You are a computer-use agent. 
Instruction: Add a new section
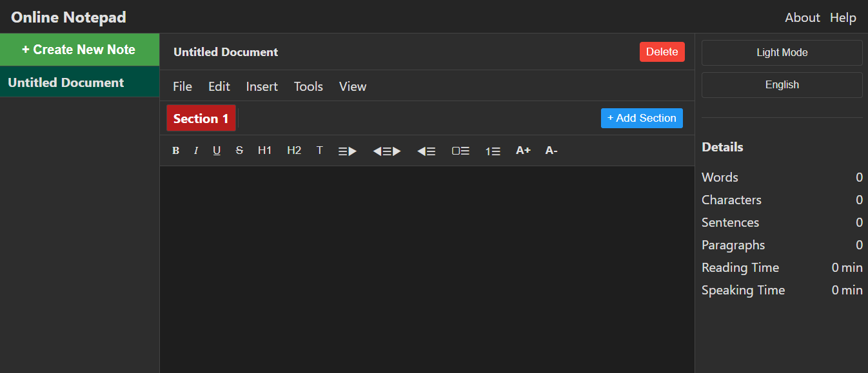(642, 118)
